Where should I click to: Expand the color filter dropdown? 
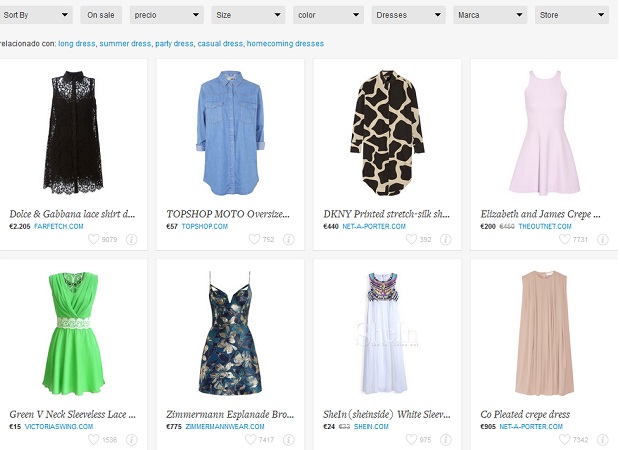pyautogui.click(x=328, y=15)
